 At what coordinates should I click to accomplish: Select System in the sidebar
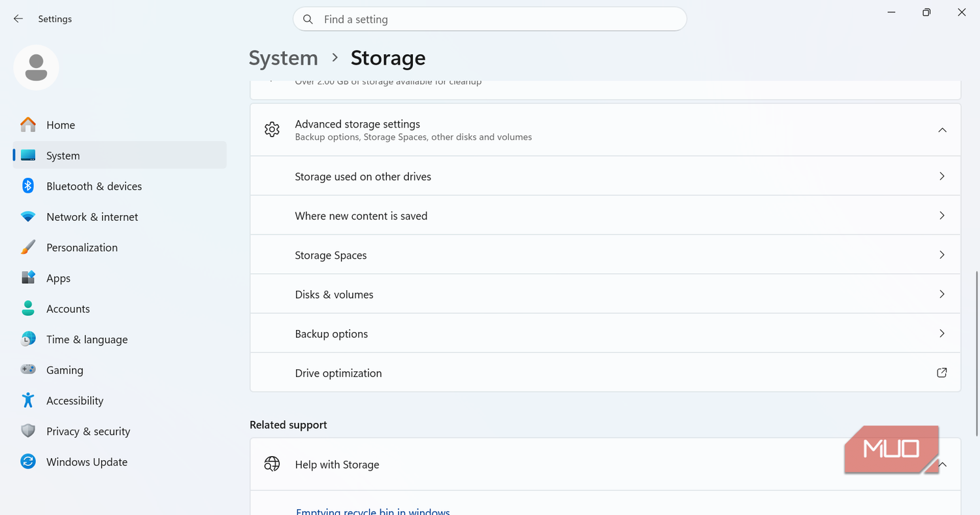(x=120, y=156)
